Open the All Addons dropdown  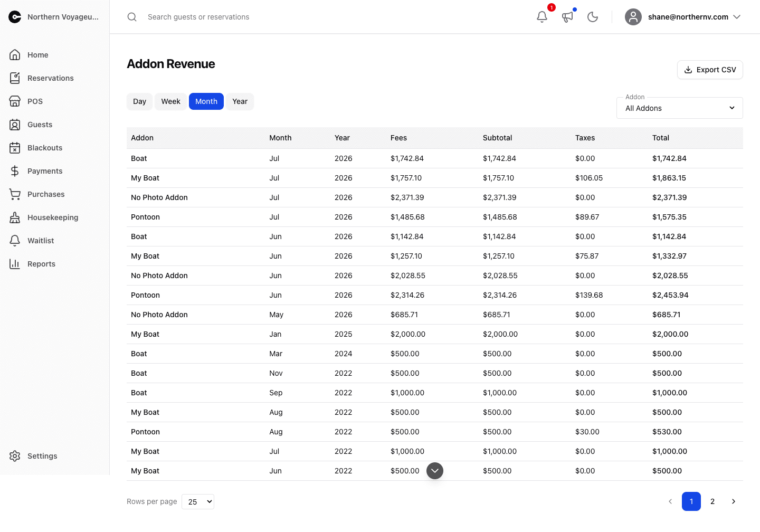point(680,108)
